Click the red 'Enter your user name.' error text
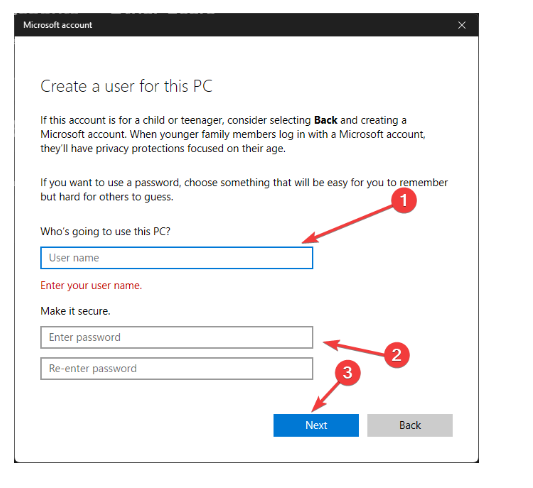The image size is (533, 488). tap(91, 285)
